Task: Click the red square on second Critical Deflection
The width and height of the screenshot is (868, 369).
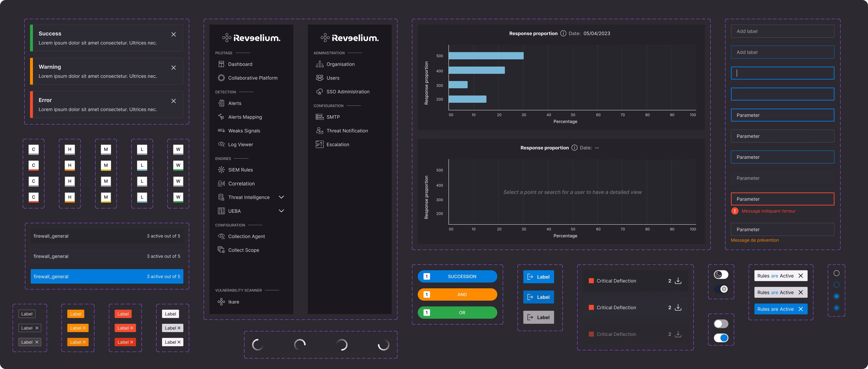Action: 591,307
